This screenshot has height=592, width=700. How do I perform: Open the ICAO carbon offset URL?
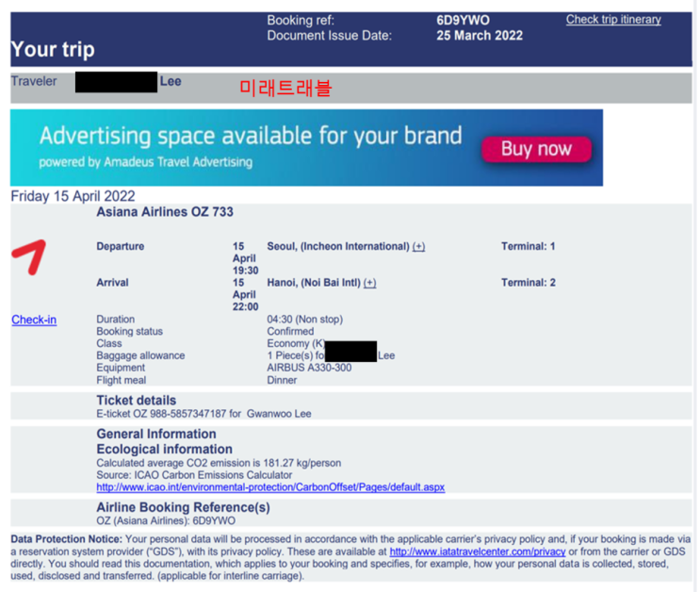click(x=270, y=487)
